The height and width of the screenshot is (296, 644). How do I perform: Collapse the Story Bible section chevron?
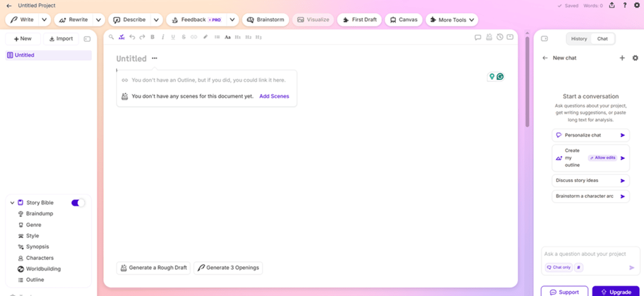point(12,203)
